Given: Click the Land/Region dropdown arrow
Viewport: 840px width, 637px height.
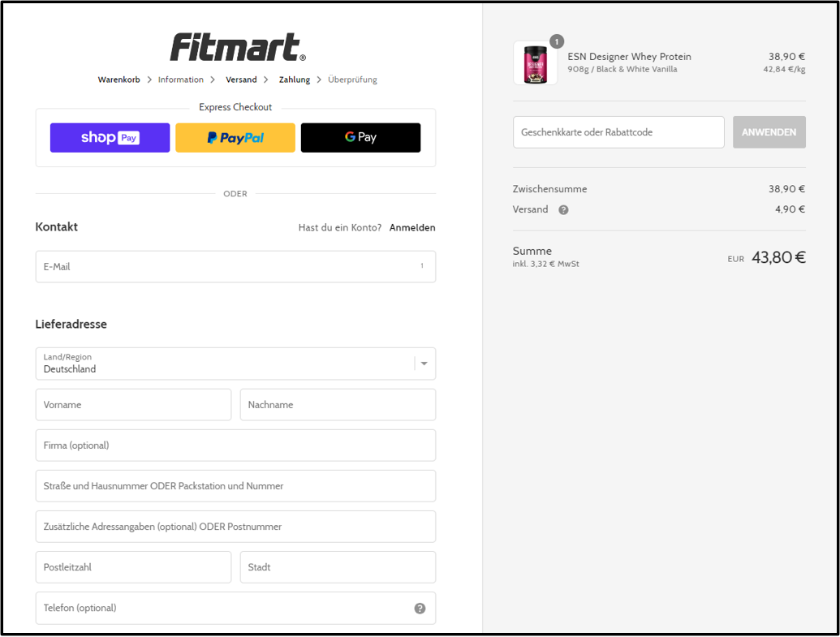Looking at the screenshot, I should click(x=424, y=364).
